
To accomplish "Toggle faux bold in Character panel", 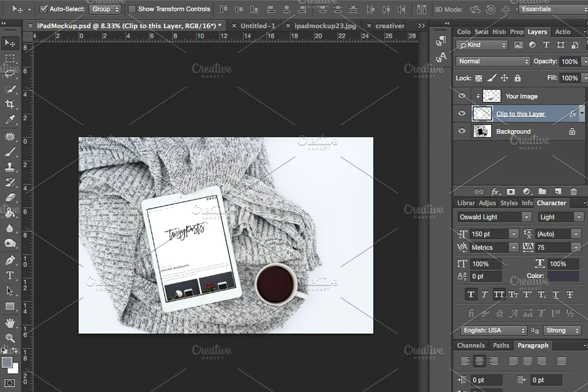I will tap(471, 294).
